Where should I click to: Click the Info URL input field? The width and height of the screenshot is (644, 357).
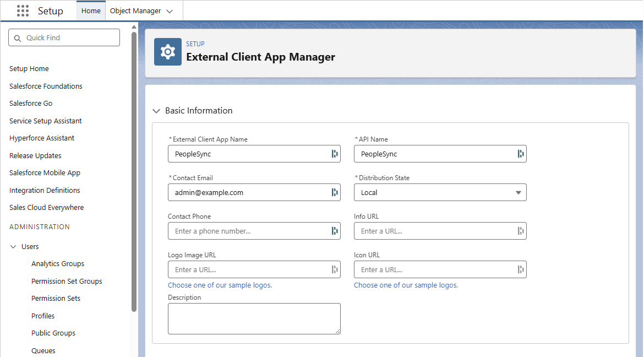(x=440, y=231)
